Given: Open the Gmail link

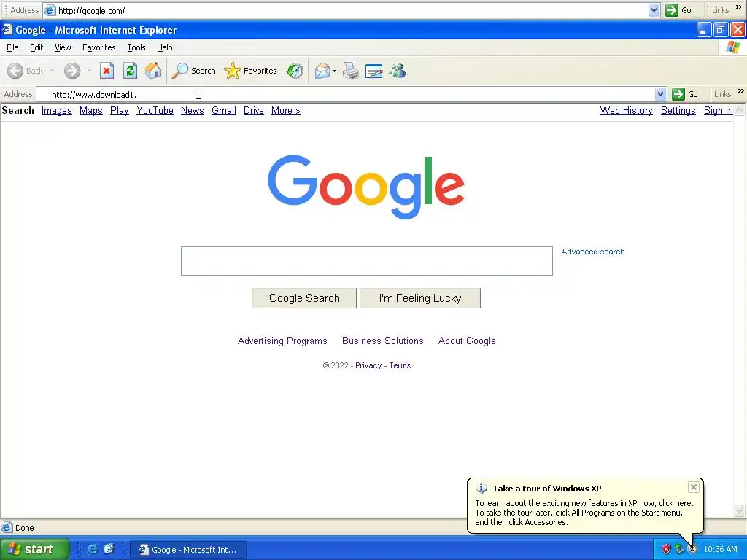Looking at the screenshot, I should click(x=224, y=111).
